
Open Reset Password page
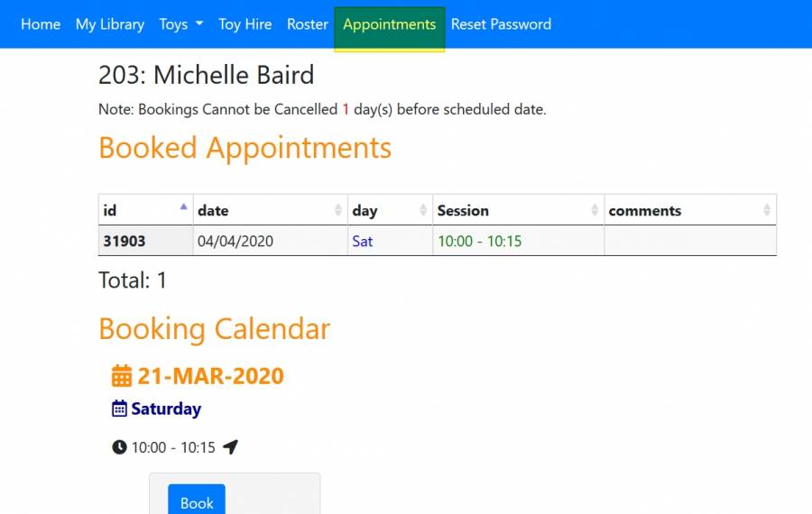(501, 24)
